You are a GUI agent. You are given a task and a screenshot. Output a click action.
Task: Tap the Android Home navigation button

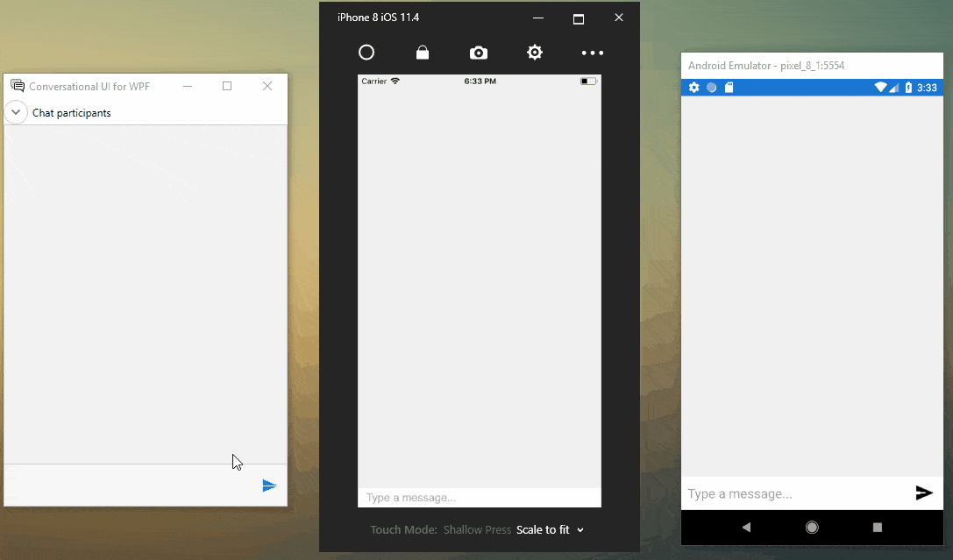tap(812, 528)
